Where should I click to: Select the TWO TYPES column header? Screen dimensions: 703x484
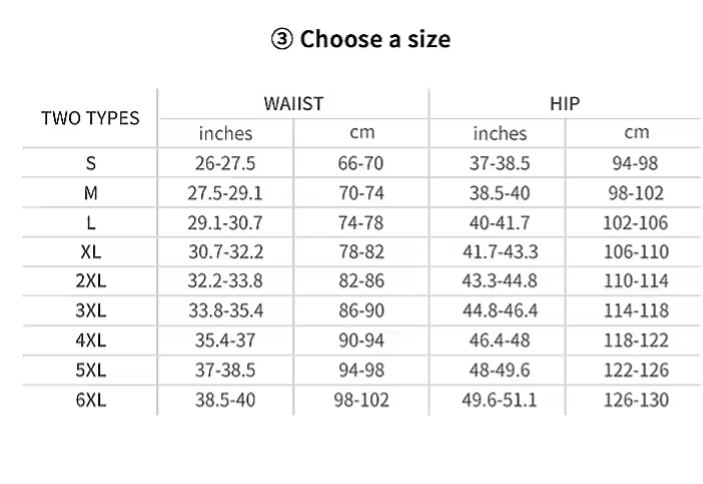coord(90,118)
